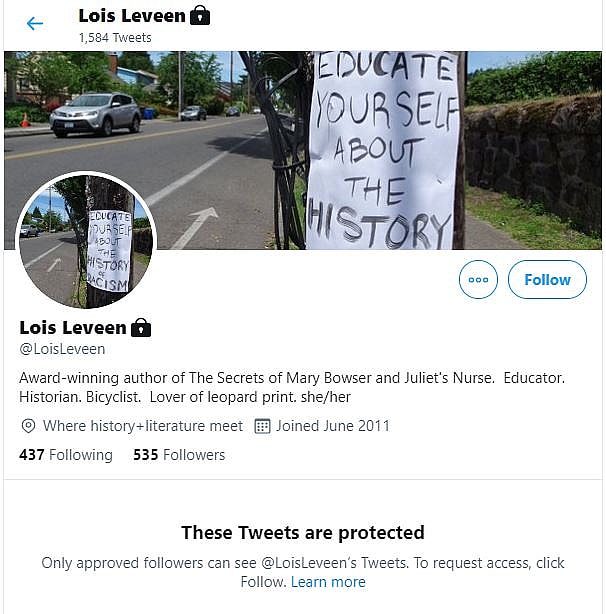This screenshot has height=614, width=606.
Task: Click the Where history+literature meet location
Action: point(142,426)
